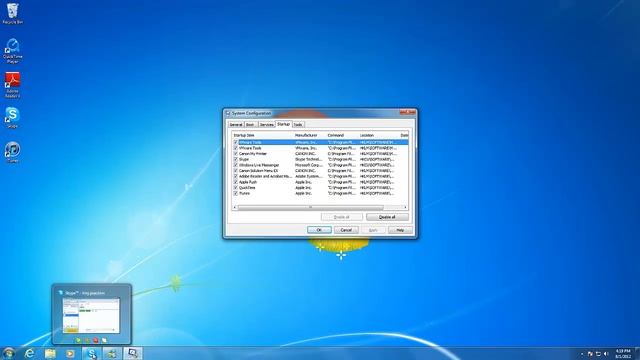This screenshot has height=360, width=640.
Task: Select the 'Canon Solution Menu EX' item name
Action: point(258,171)
